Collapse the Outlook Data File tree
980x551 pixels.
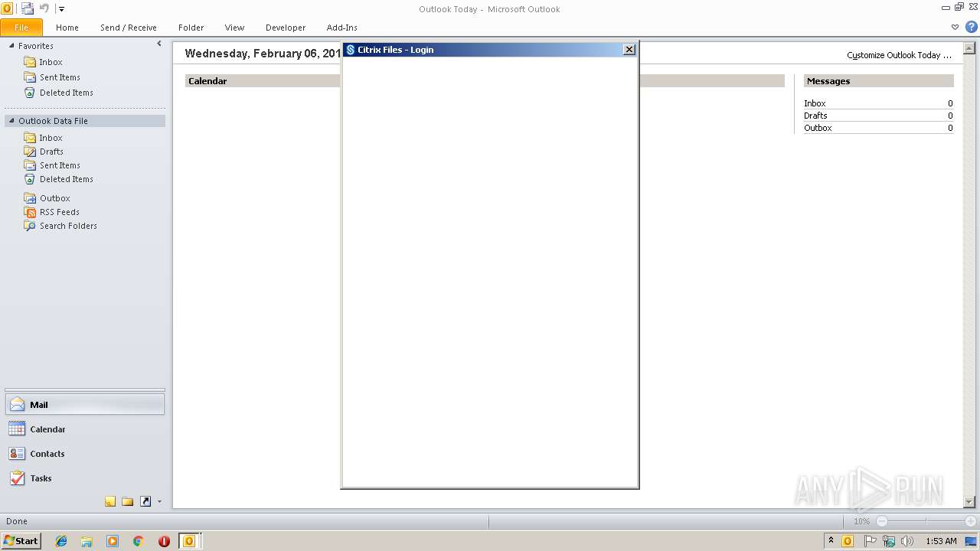[11, 121]
